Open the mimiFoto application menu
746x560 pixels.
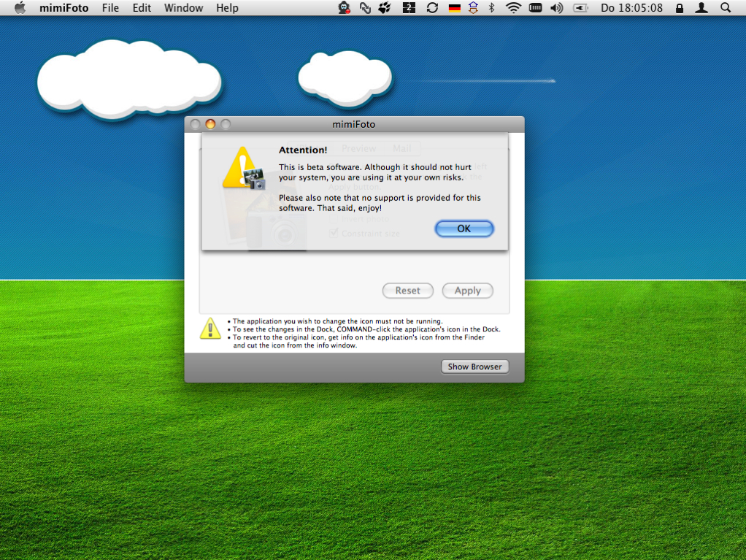[x=64, y=8]
